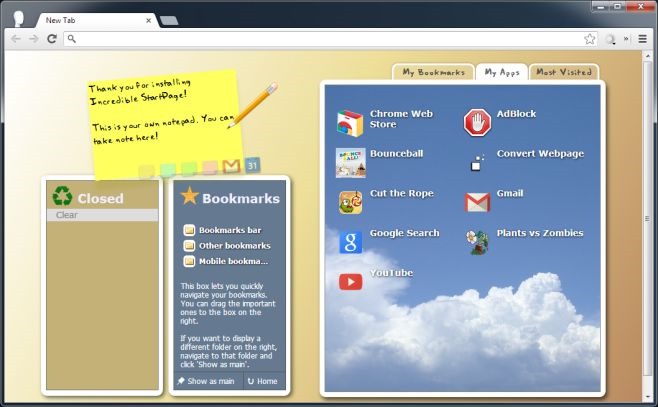
Task: Close the New Tab browser tab
Action: (149, 20)
